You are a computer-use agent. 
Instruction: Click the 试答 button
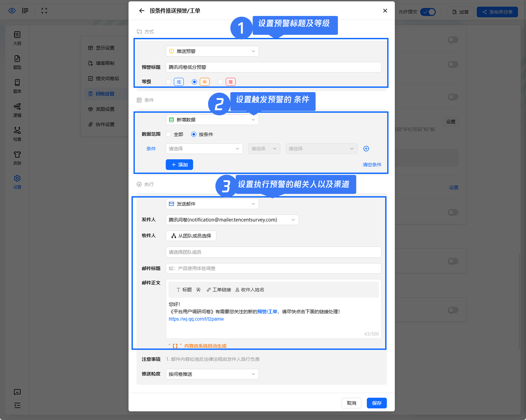pyautogui.click(x=460, y=12)
